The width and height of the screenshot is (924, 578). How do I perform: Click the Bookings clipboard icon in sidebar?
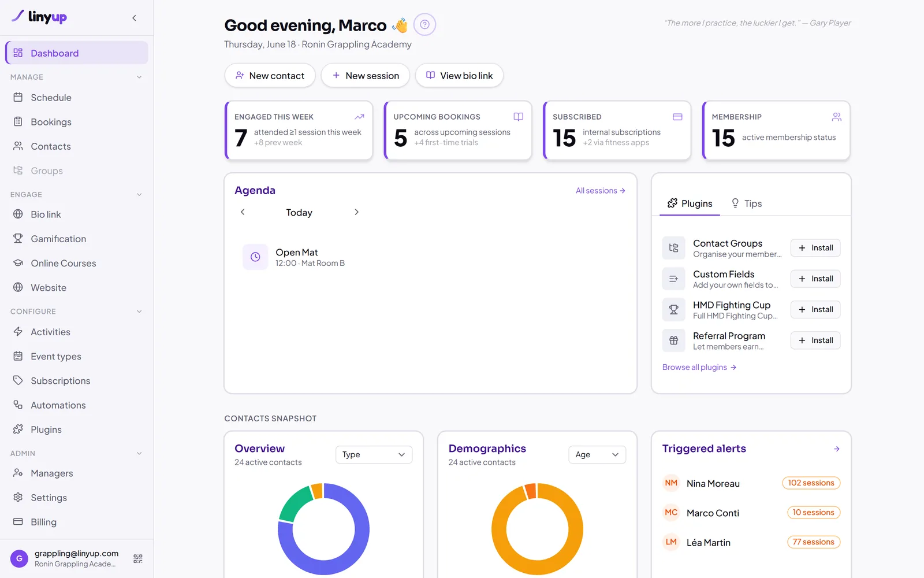click(18, 121)
